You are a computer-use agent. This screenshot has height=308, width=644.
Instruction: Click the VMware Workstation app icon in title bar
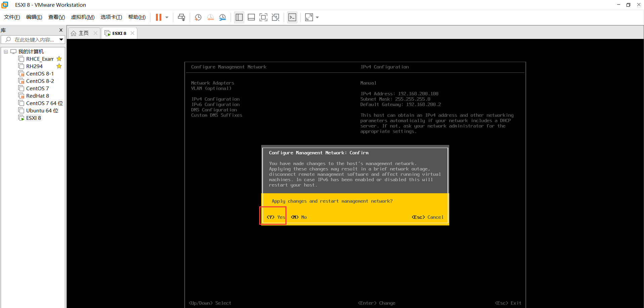point(5,5)
